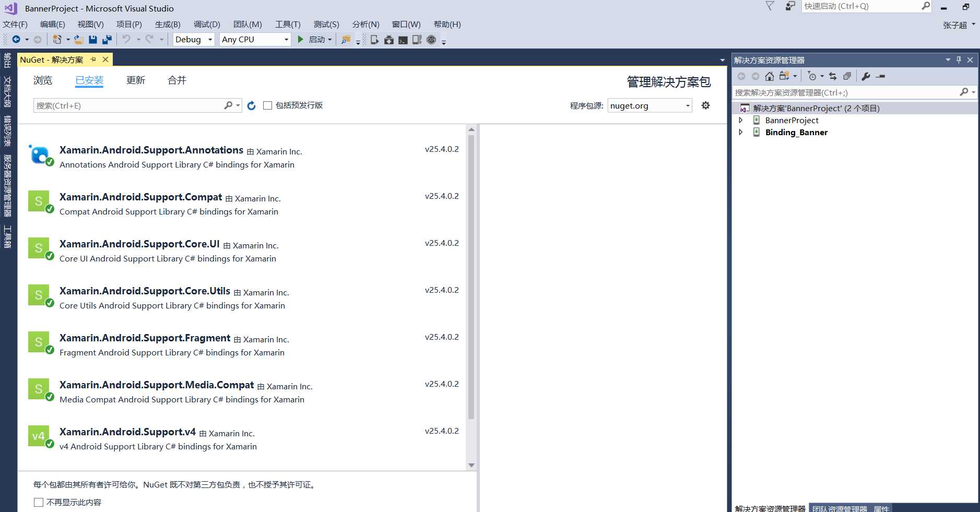Click the pin icon on the NuGet tab
The image size is (980, 512).
pos(93,59)
